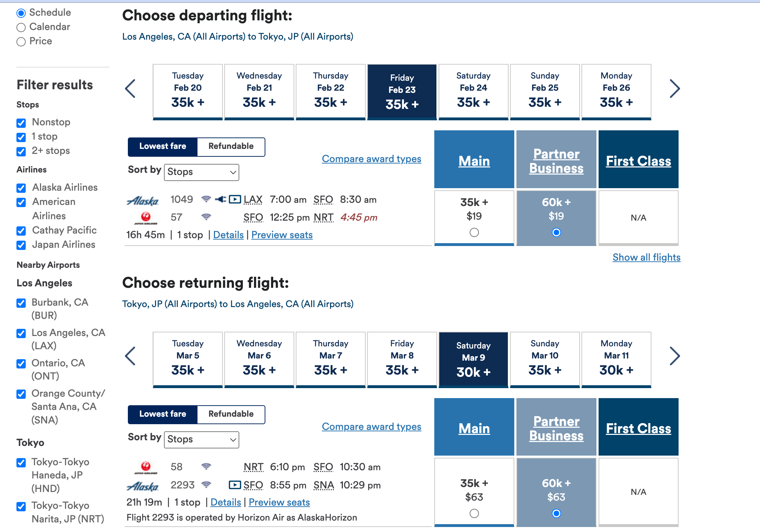Screen dimensions: 760x532
Task: Select the Calendar view radio button
Action: point(21,27)
